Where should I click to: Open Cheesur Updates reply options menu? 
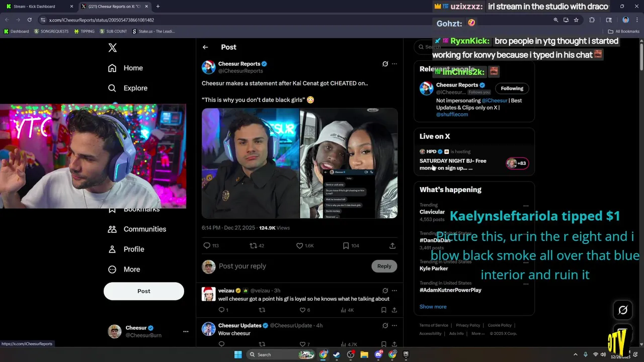coord(394,325)
